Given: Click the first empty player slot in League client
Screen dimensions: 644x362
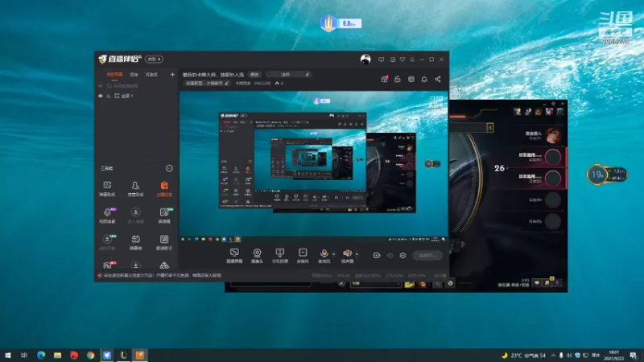Looking at the screenshot, I should tap(553, 157).
